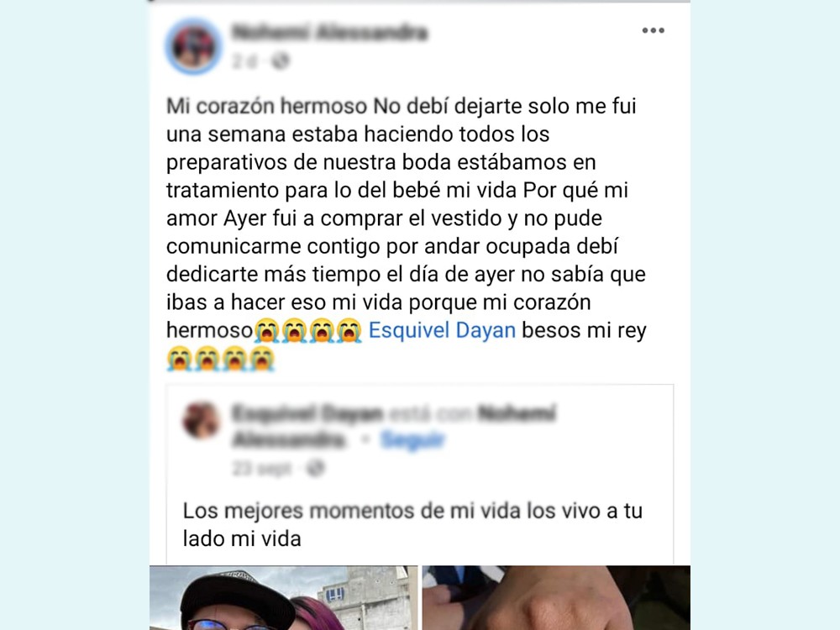840x630 pixels.
Task: Open the selfie photo with black cap
Action: tap(283, 598)
